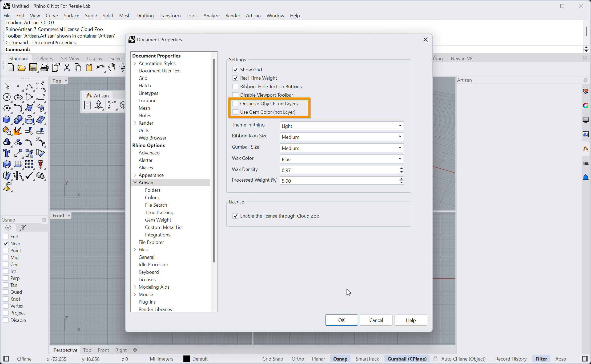Click the Help button in dialog
Viewport: 591px width, 364px height.
(411, 320)
